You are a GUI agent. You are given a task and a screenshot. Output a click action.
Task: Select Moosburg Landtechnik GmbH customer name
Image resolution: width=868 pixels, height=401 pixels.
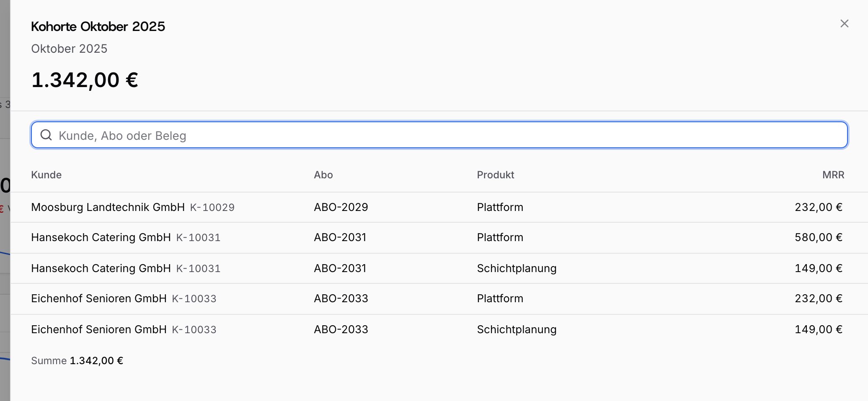point(108,207)
